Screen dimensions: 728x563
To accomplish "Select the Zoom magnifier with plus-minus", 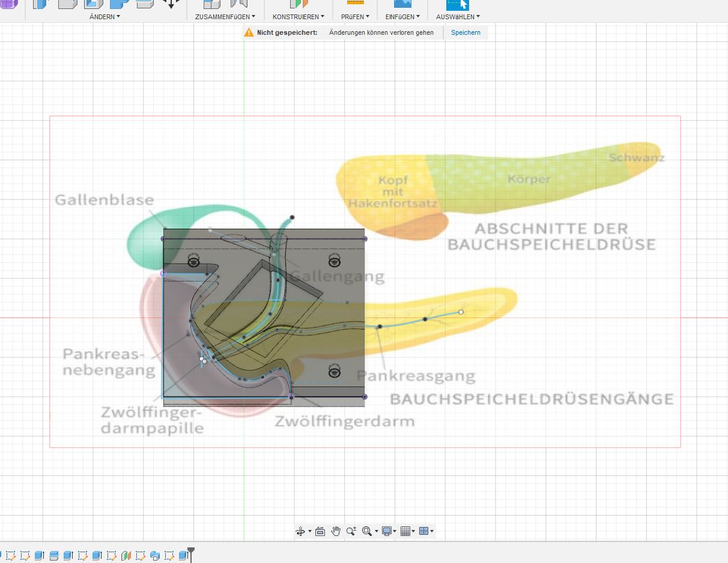I will pyautogui.click(x=351, y=531).
